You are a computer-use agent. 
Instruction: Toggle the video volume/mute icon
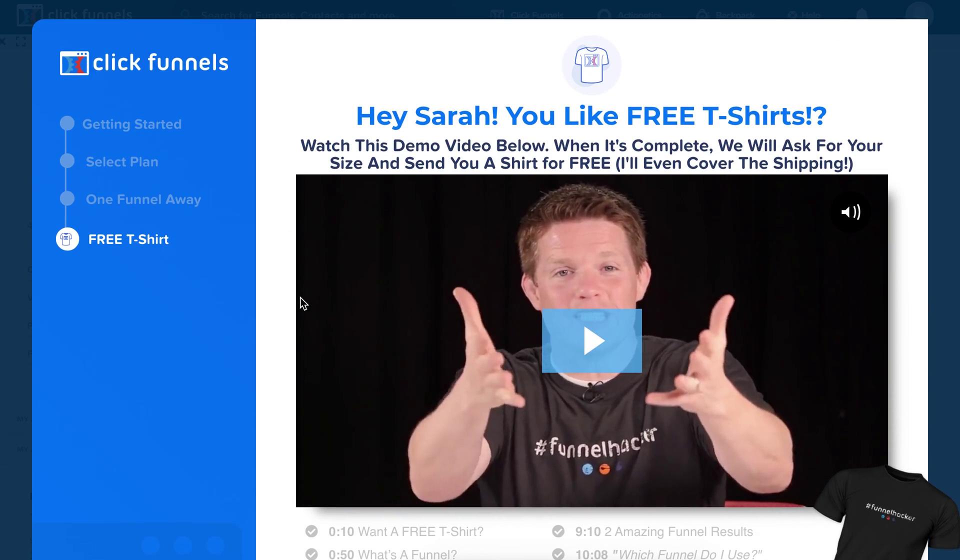pos(850,212)
